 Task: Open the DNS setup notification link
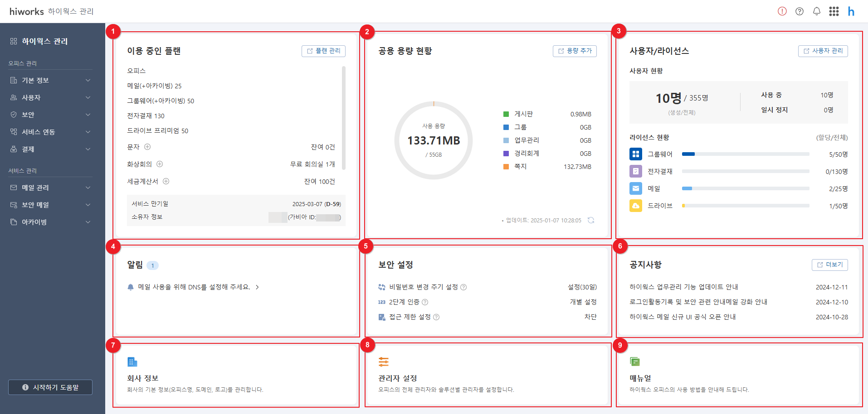(x=194, y=287)
